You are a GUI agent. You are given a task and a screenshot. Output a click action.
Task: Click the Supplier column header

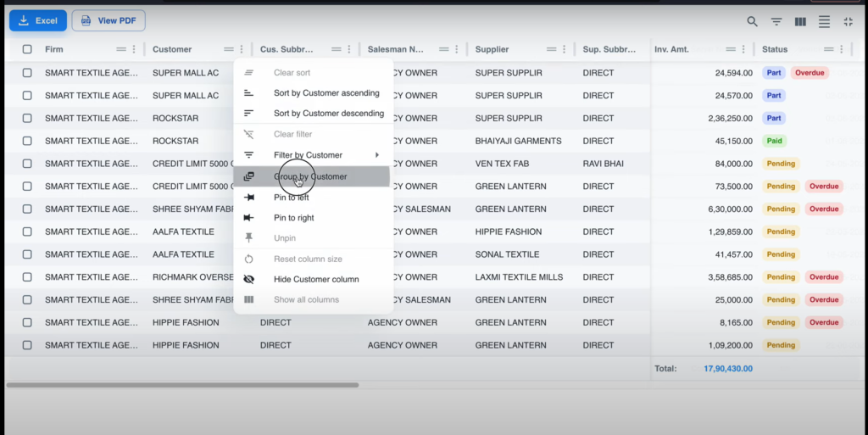492,49
